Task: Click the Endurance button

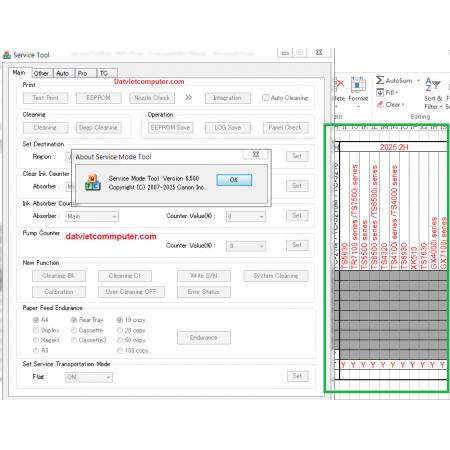Action: 204,338
